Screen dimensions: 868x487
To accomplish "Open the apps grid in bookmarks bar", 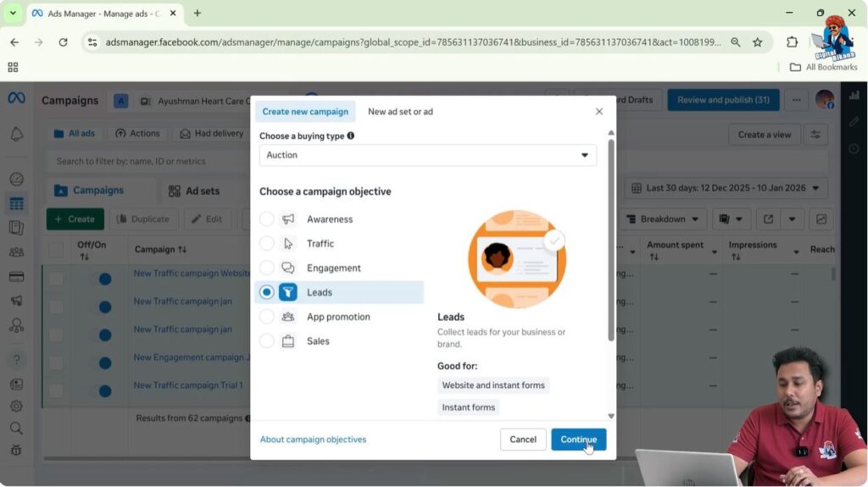I will [x=13, y=67].
